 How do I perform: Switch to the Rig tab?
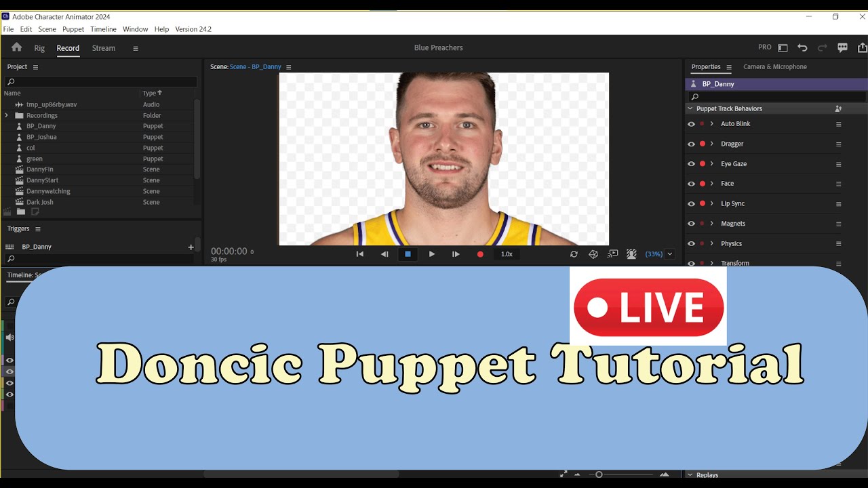pos(39,48)
